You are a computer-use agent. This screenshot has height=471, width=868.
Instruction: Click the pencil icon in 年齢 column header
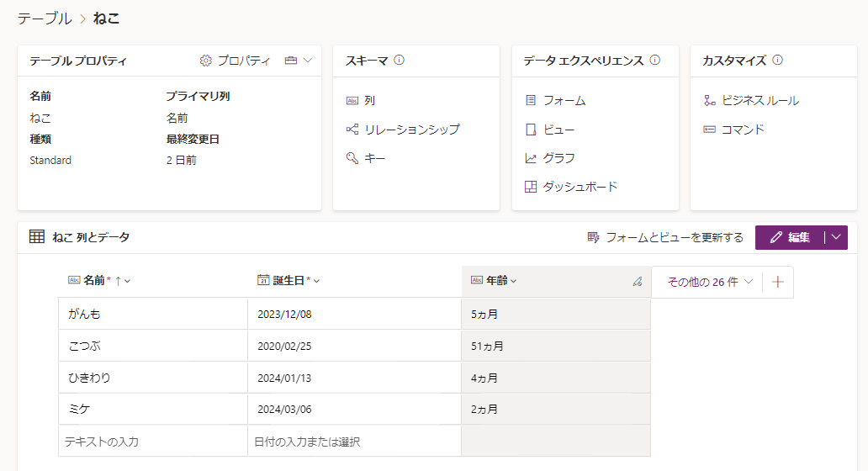point(637,282)
